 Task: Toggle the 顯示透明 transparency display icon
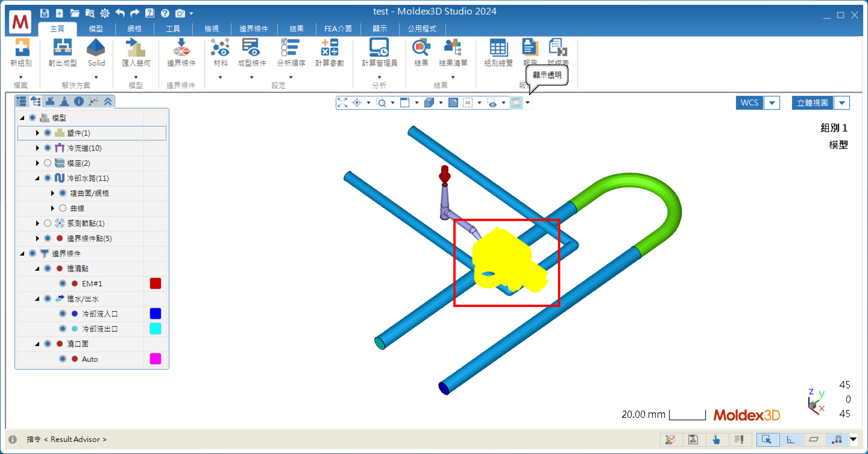516,102
